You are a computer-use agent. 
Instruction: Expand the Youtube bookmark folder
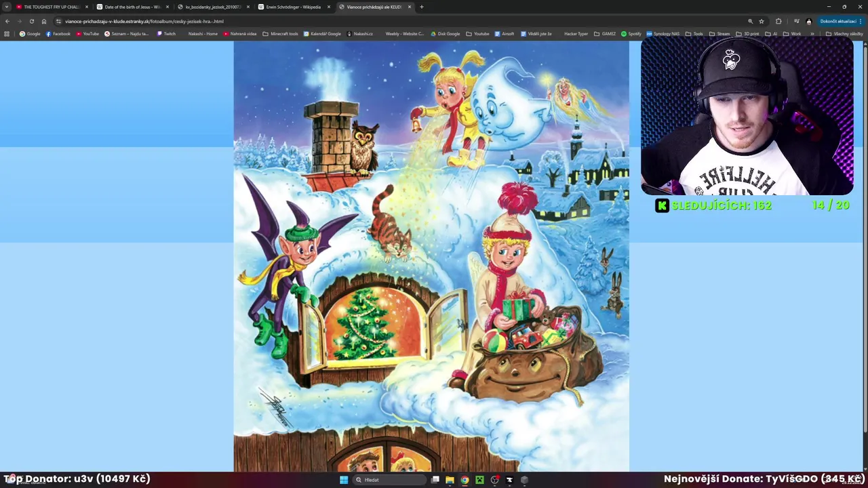click(x=477, y=34)
